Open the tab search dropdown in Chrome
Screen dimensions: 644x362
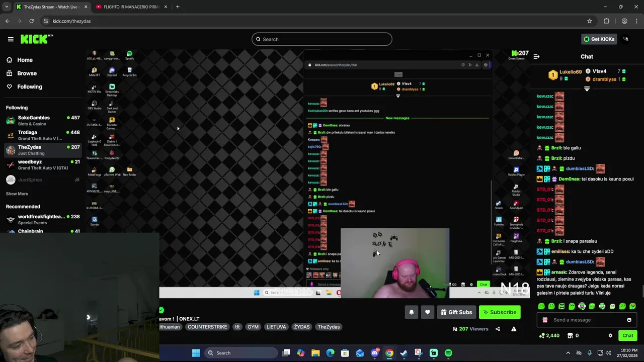point(7,7)
